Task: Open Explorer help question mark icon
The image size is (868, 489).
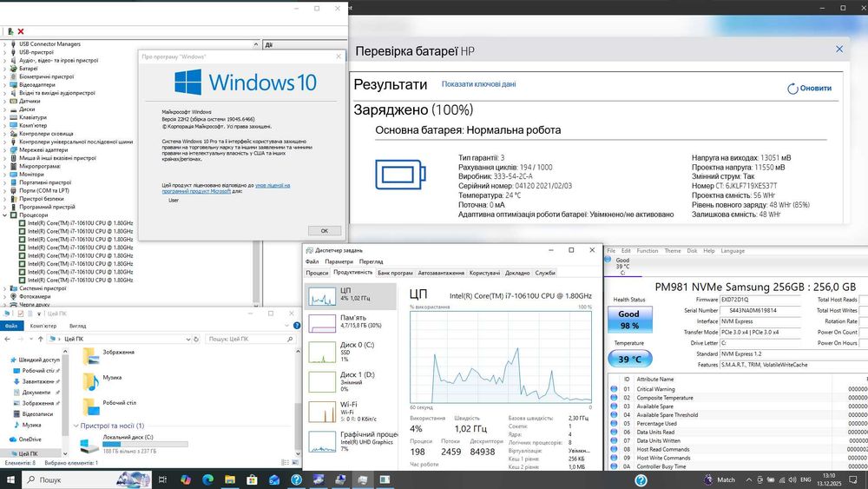Action: point(297,326)
